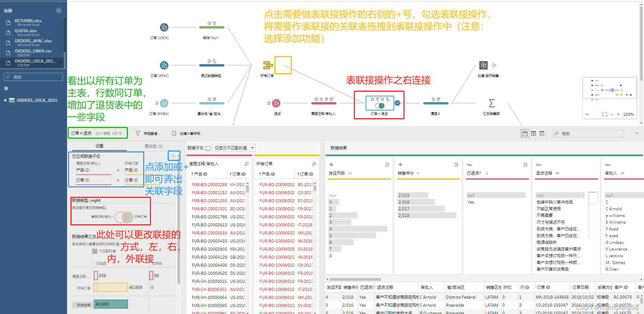Select the ORDERS_USCA_2015 table

(x=33, y=100)
